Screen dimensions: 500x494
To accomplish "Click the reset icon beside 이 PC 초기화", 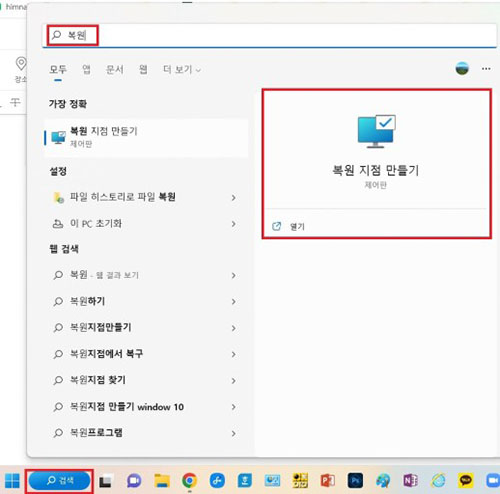I will coord(58,224).
